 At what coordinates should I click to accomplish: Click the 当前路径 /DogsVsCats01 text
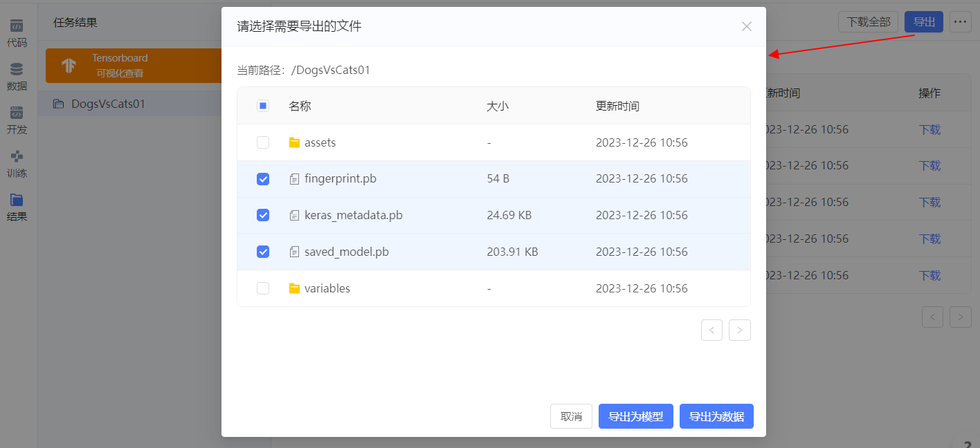point(304,70)
